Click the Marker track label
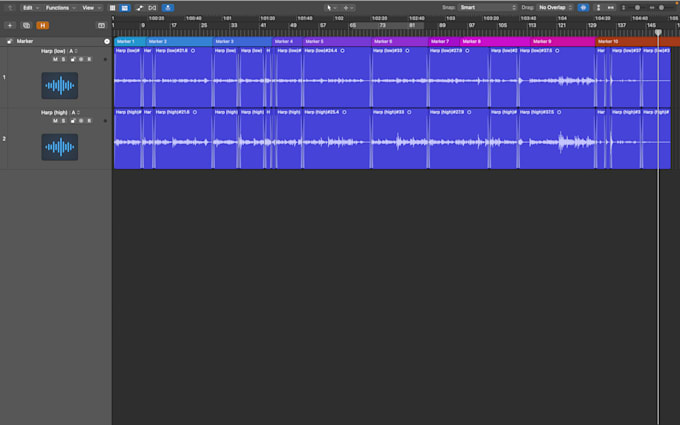The width and height of the screenshot is (680, 425). pyautogui.click(x=25, y=41)
